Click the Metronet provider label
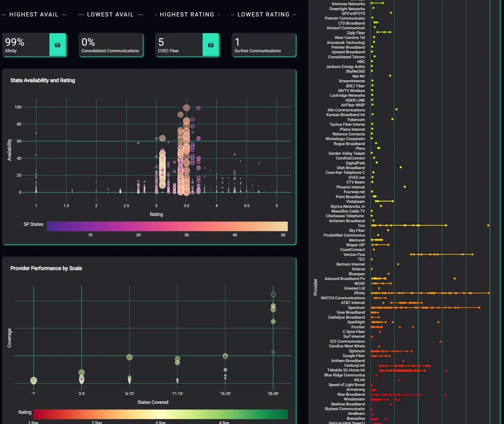The width and height of the screenshot is (504, 424). pyautogui.click(x=357, y=240)
